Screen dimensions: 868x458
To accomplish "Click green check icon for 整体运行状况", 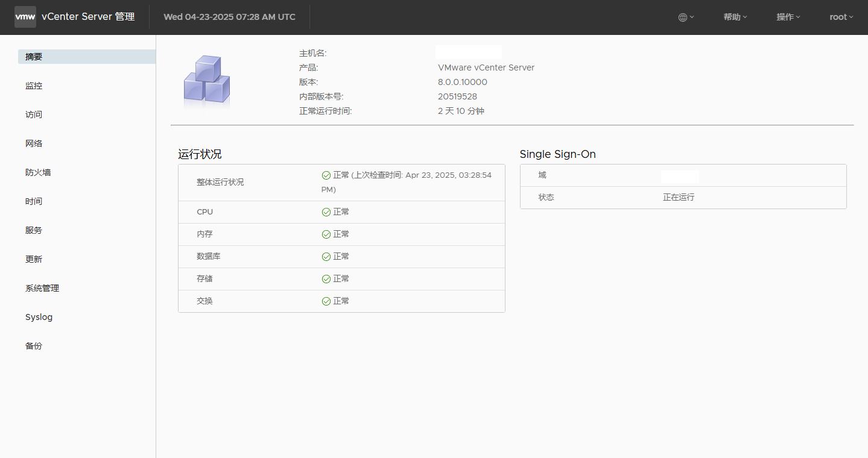I will coord(326,175).
